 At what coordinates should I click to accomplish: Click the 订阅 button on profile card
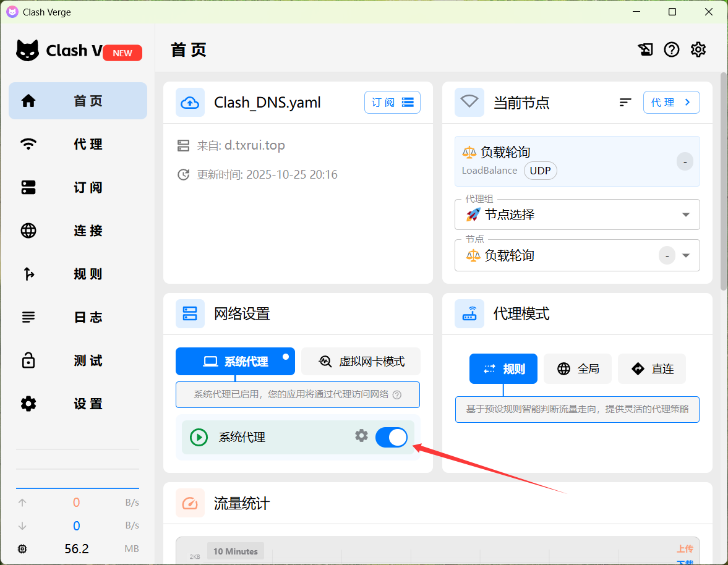pyautogui.click(x=392, y=103)
